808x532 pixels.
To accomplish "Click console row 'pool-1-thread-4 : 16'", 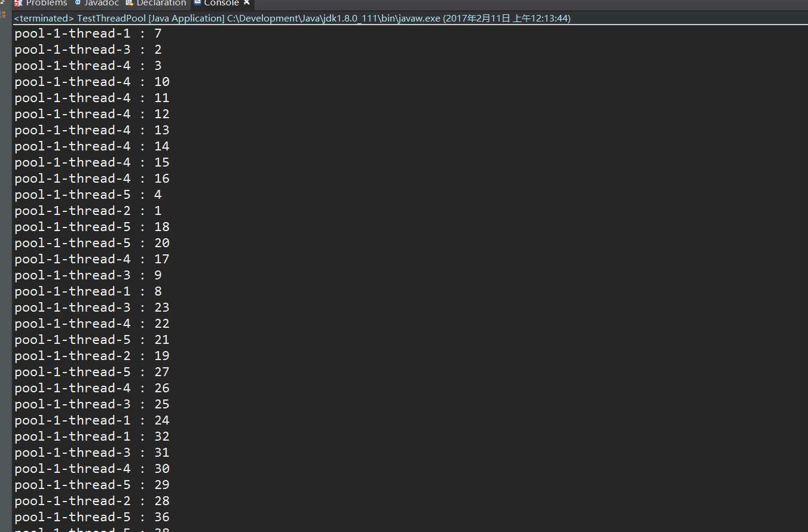I will point(92,179).
